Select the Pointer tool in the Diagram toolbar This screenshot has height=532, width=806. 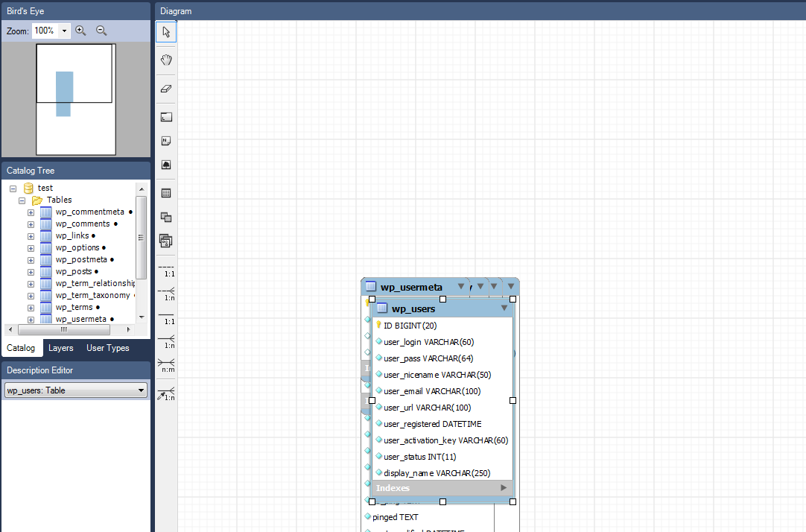(x=165, y=31)
